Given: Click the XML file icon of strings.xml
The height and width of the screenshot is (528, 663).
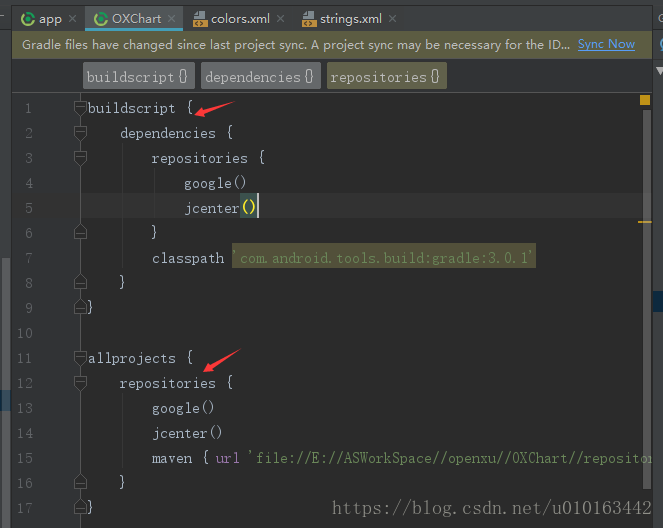Looking at the screenshot, I should 309,19.
